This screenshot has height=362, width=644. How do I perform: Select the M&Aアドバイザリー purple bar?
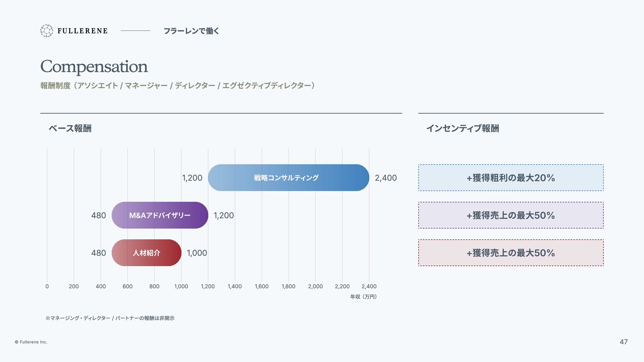click(160, 215)
